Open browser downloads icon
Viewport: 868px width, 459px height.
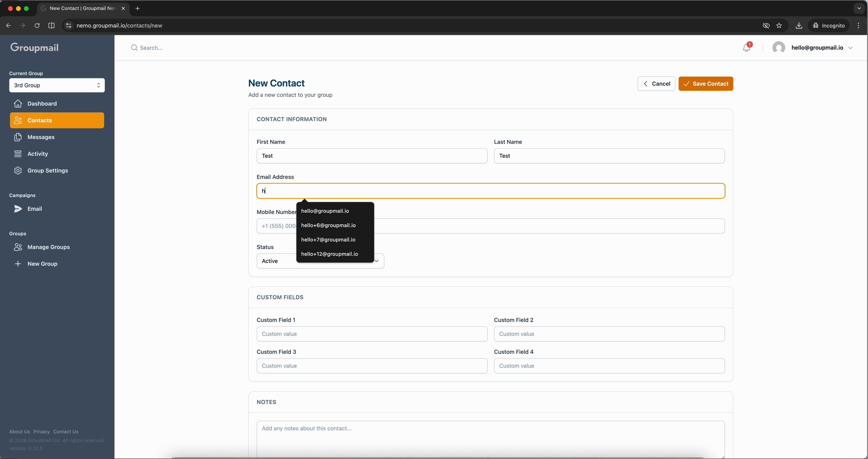point(798,26)
